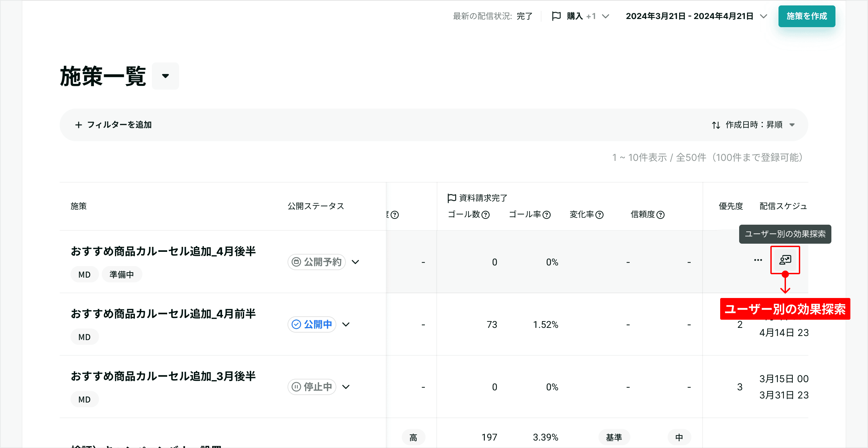
Task: Click help icon next to ゴール率
Action: [547, 215]
